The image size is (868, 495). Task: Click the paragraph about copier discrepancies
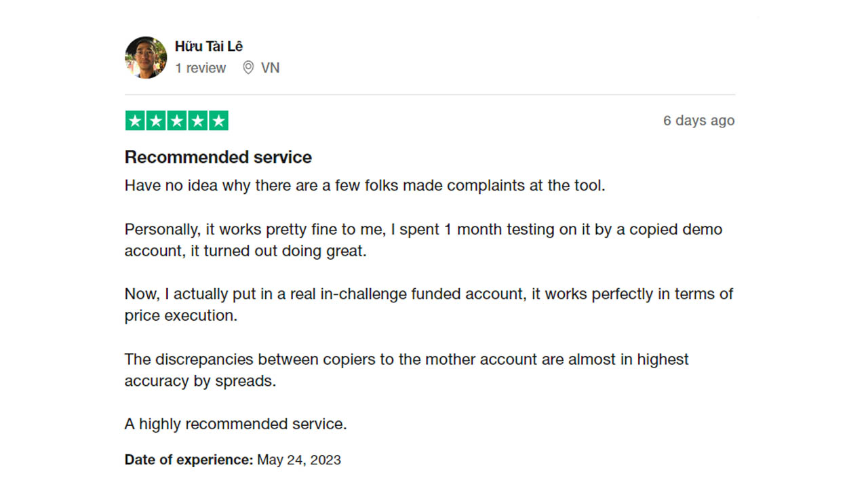406,370
